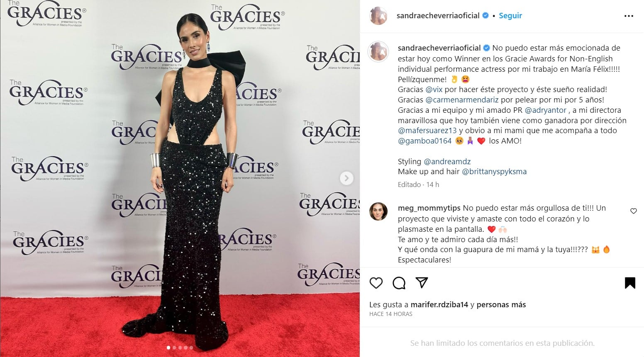Image resolution: width=644 pixels, height=357 pixels.
Task: Open the meg_mommytips username link
Action: tap(429, 208)
